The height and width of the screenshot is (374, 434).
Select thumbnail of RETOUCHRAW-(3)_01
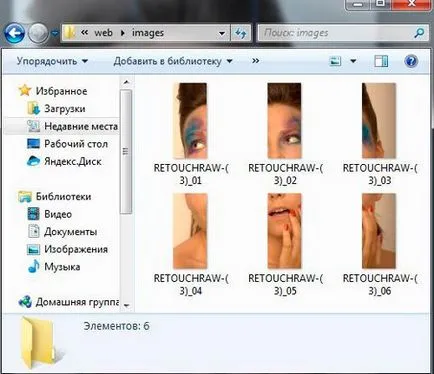[x=190, y=121]
